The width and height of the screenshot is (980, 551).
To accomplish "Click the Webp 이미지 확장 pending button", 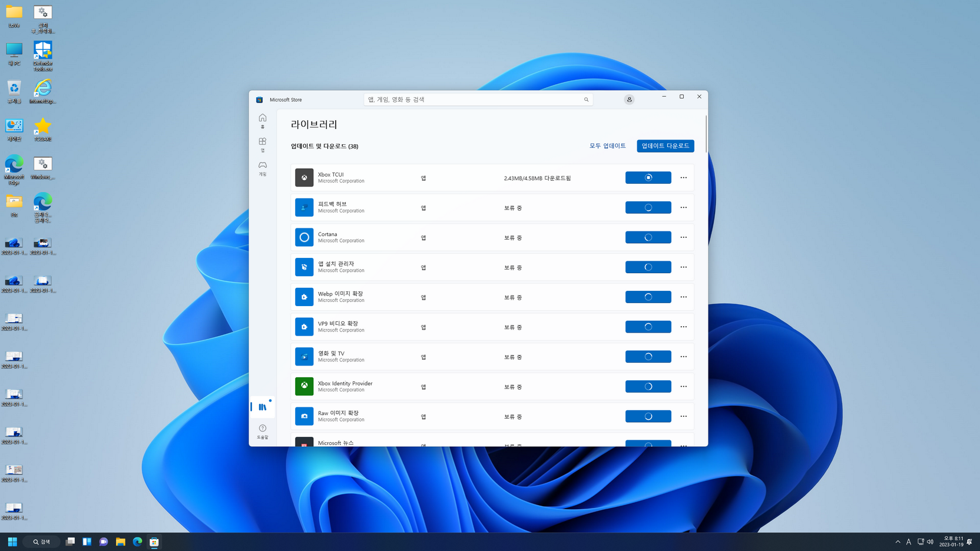I will click(648, 297).
